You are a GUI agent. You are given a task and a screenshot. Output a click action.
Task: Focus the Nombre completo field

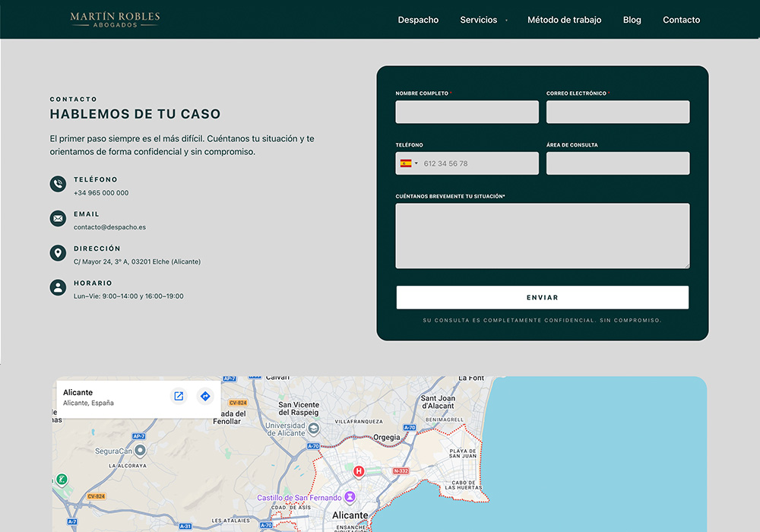[467, 112]
